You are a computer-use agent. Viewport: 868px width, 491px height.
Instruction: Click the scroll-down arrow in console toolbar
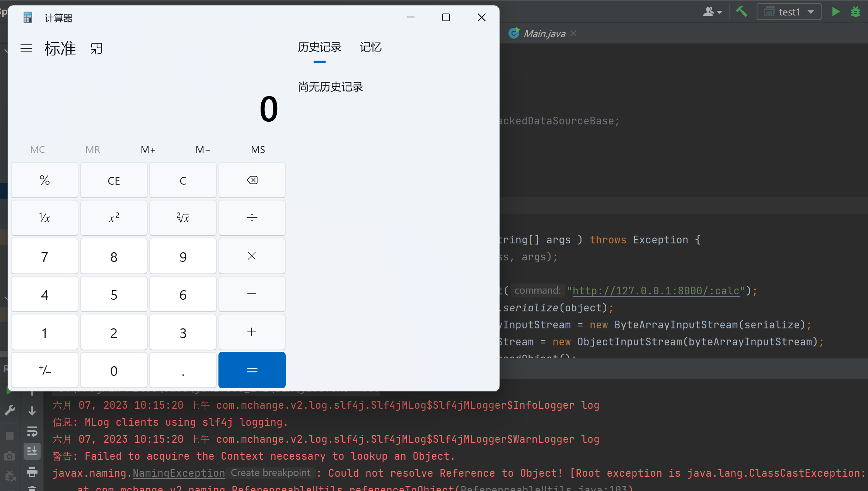pyautogui.click(x=32, y=411)
